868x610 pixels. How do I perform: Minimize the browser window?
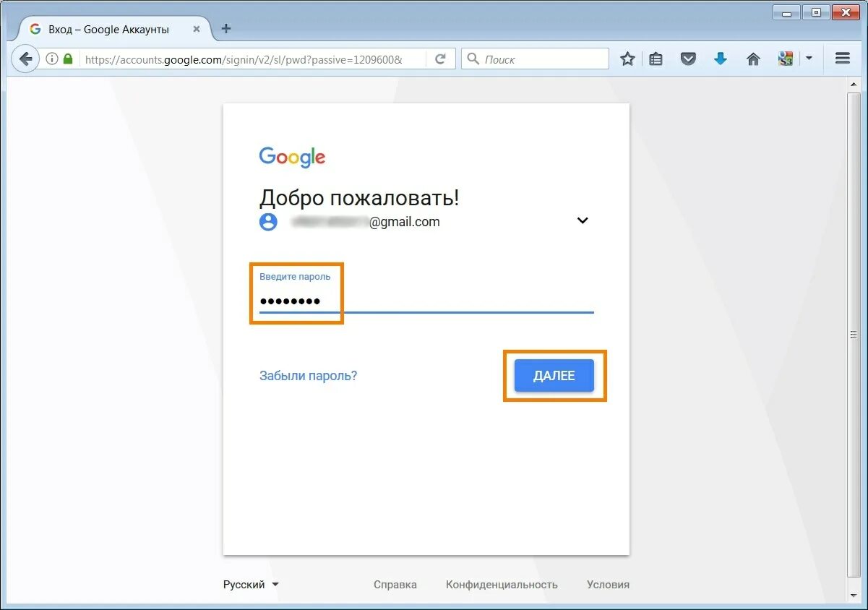tap(787, 12)
